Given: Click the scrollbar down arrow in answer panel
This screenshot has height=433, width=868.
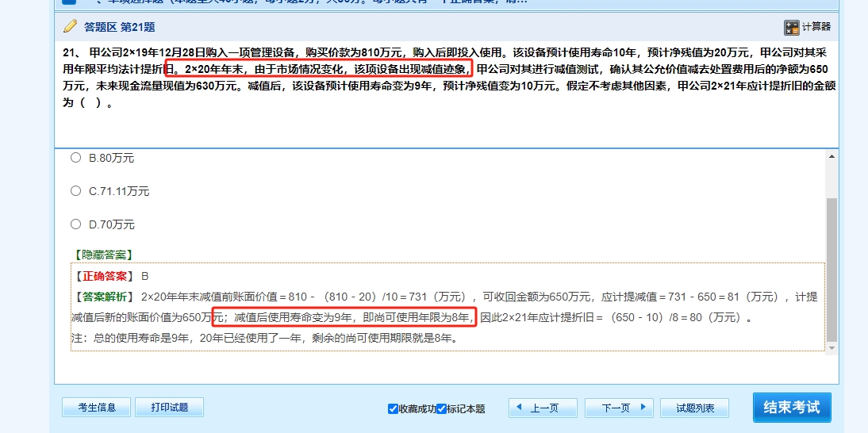Looking at the screenshot, I should tap(832, 347).
